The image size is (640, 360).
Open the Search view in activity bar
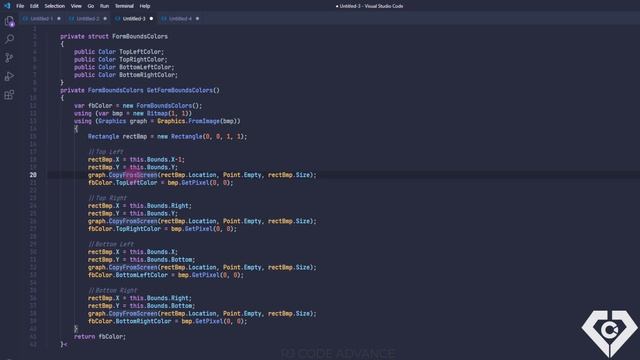[x=9, y=39]
